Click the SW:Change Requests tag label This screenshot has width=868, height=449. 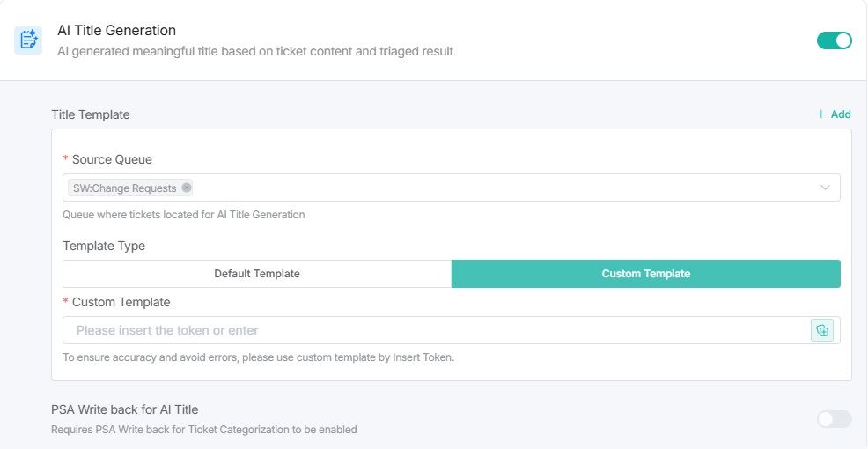pos(124,188)
